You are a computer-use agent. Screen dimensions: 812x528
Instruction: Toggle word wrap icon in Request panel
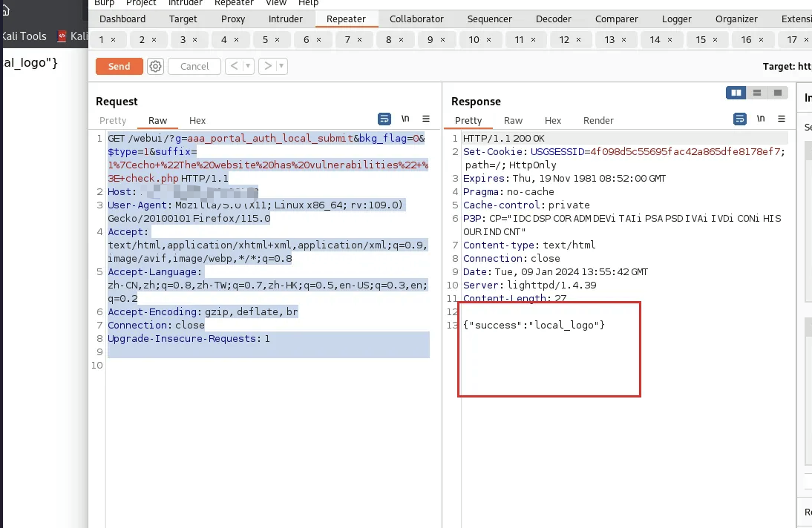pyautogui.click(x=384, y=119)
